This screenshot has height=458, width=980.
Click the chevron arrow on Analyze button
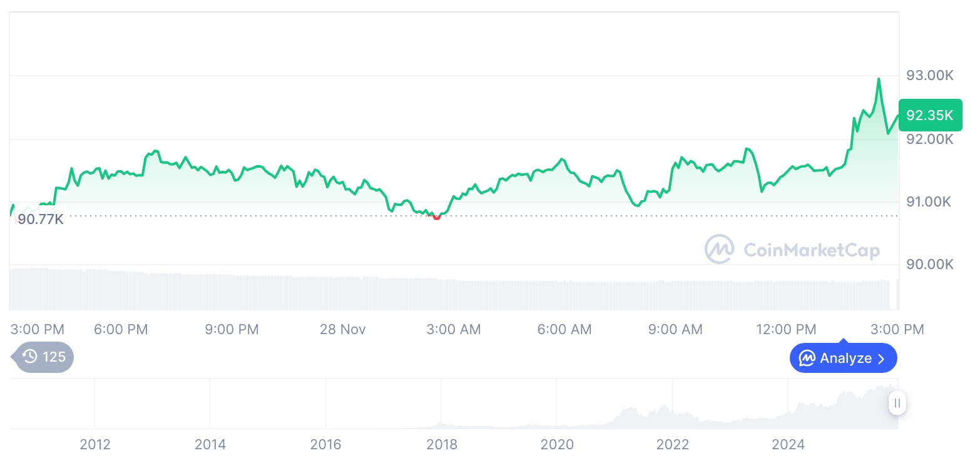click(882, 359)
